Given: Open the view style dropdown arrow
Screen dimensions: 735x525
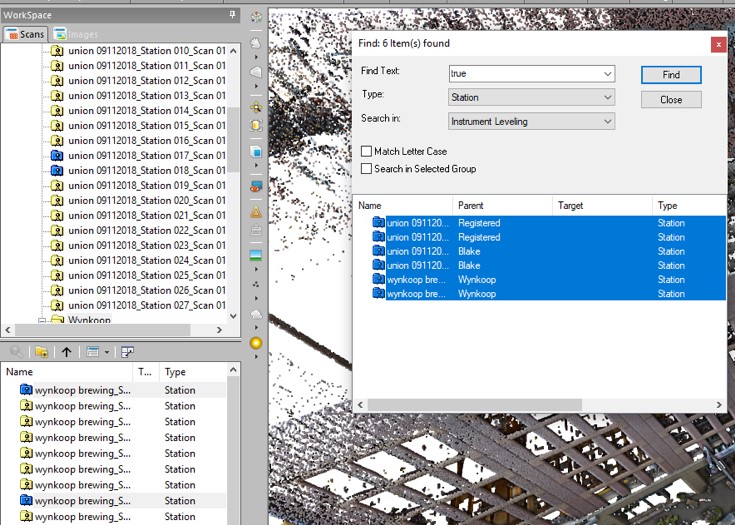Looking at the screenshot, I should (x=107, y=352).
